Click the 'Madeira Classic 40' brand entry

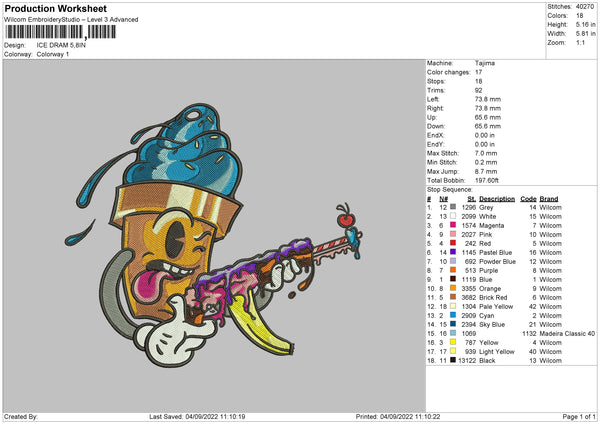(567, 333)
